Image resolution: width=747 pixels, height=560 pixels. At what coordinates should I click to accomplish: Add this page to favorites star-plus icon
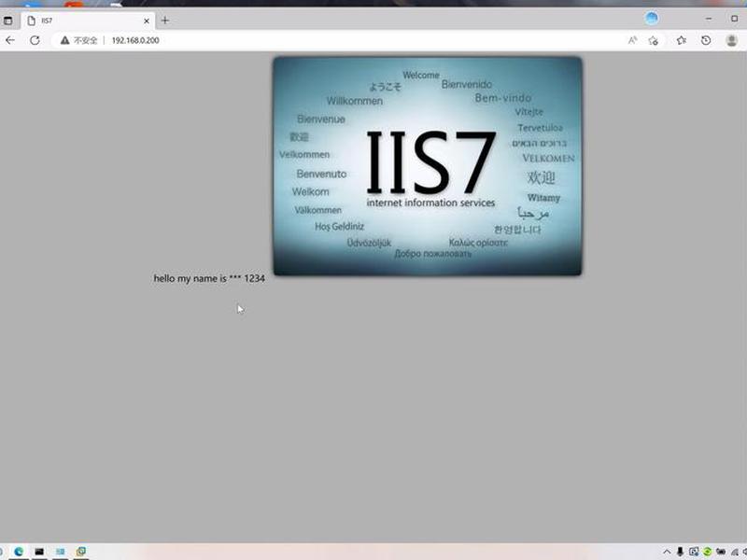(x=654, y=40)
